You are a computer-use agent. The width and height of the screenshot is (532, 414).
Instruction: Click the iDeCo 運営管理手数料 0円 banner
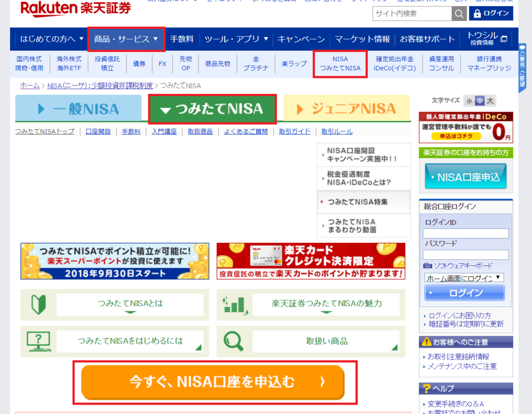(466, 128)
